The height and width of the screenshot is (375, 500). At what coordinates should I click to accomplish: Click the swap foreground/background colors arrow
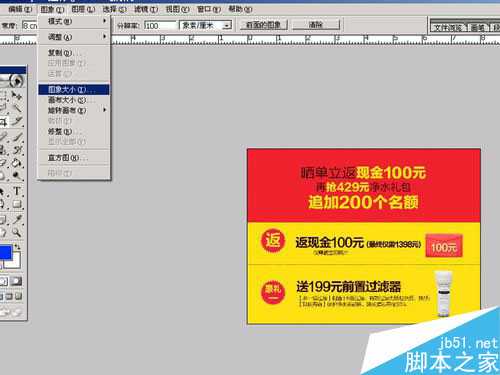point(17,247)
